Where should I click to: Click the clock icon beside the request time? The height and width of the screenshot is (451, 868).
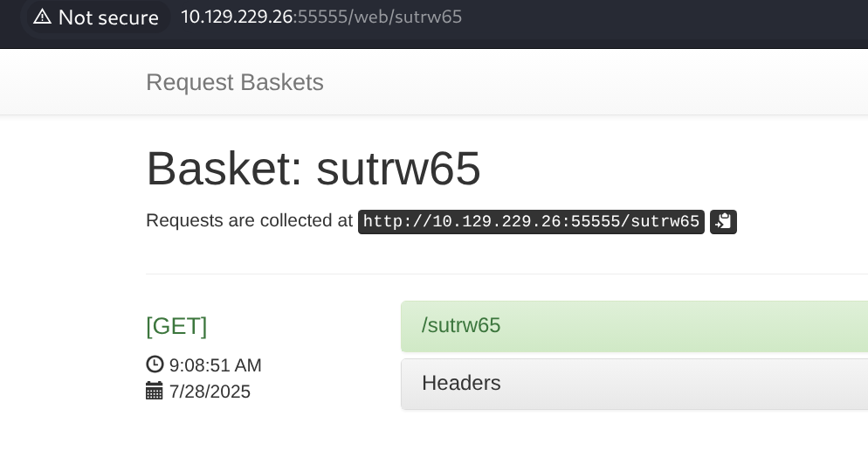click(155, 364)
